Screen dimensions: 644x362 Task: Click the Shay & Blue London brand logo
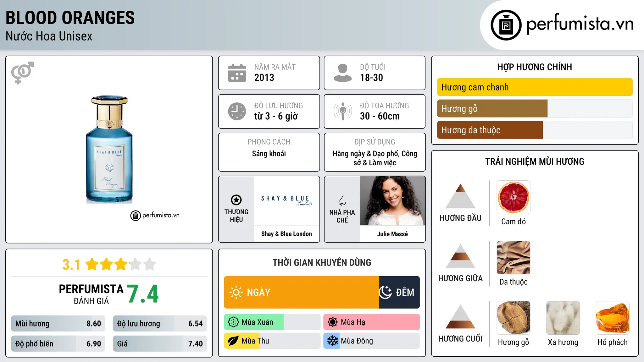(x=286, y=200)
